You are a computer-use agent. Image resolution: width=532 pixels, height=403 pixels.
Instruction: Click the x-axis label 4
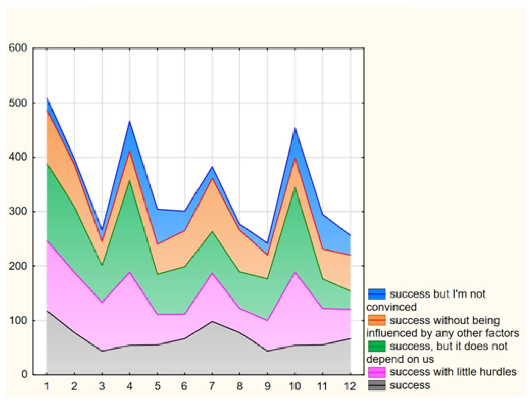pos(130,387)
